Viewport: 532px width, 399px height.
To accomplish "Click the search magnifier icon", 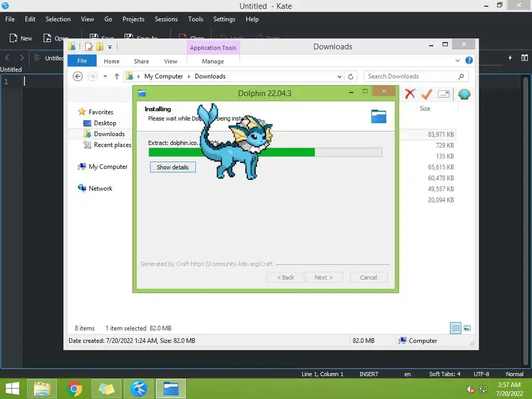I will click(x=461, y=76).
